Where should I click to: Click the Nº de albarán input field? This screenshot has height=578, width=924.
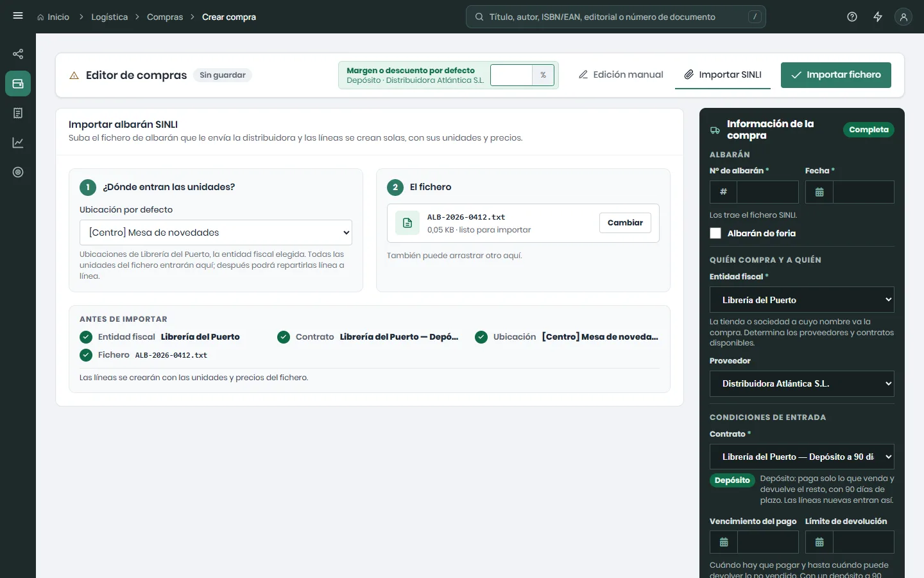767,192
